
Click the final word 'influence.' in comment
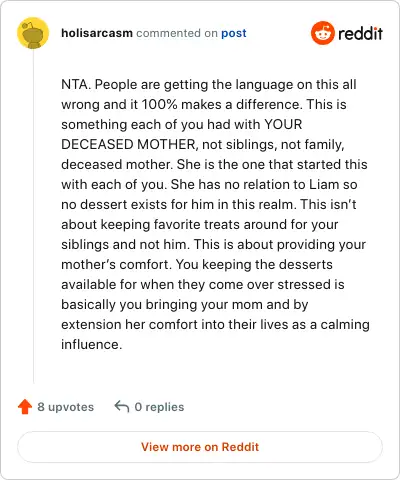point(92,344)
